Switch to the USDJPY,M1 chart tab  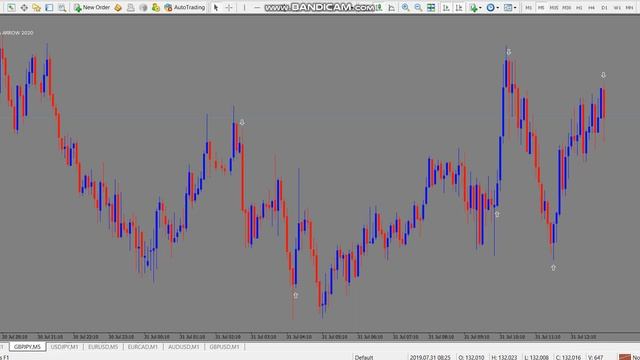[64, 347]
